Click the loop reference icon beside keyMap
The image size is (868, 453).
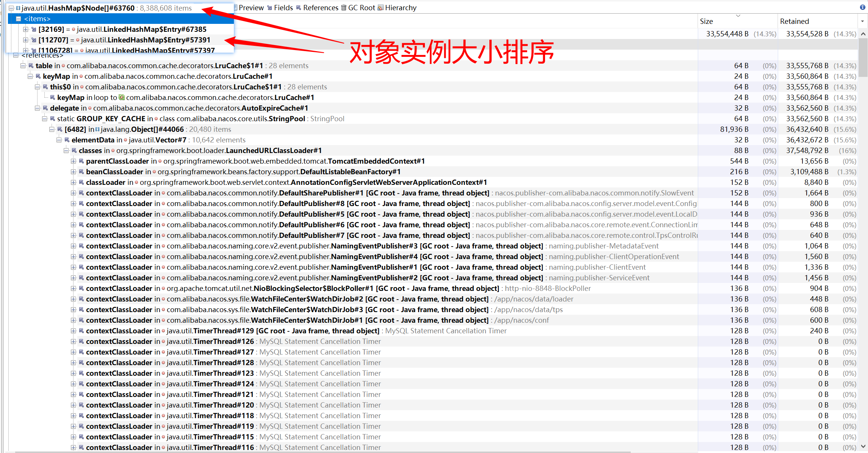click(x=121, y=97)
